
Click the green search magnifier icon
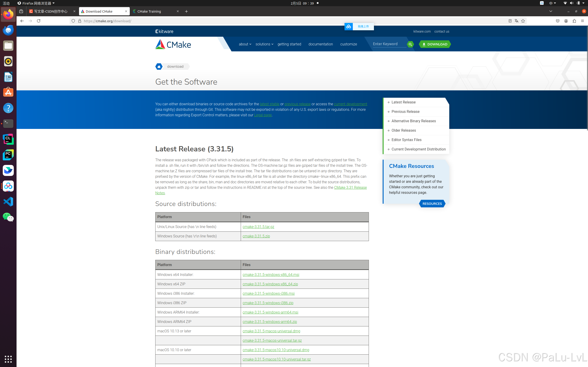[x=410, y=44]
